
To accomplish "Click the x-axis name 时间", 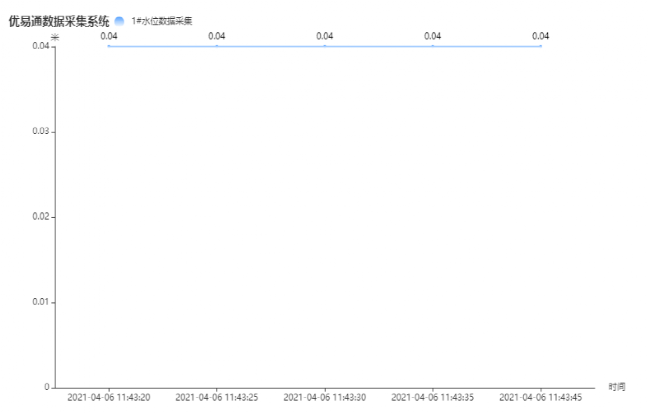I will pos(617,387).
